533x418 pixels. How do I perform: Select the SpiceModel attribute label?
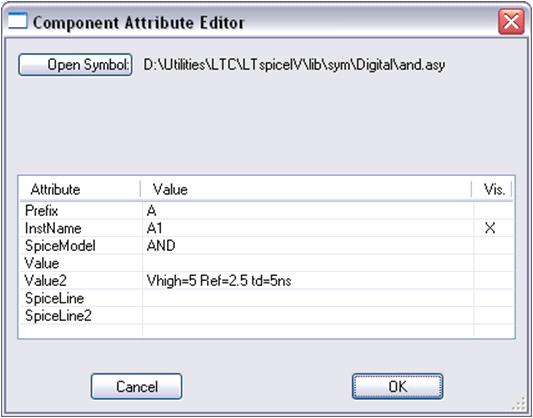pyautogui.click(x=60, y=246)
